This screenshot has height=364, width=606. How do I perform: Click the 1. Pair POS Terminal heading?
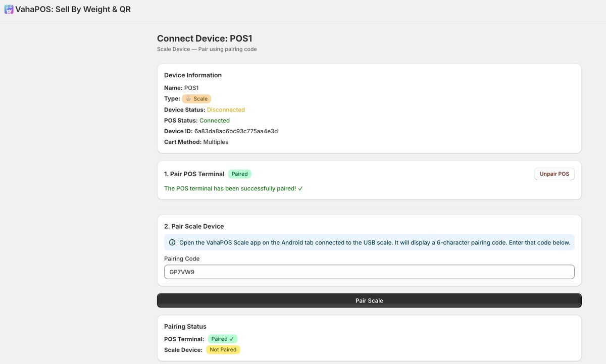pyautogui.click(x=194, y=174)
